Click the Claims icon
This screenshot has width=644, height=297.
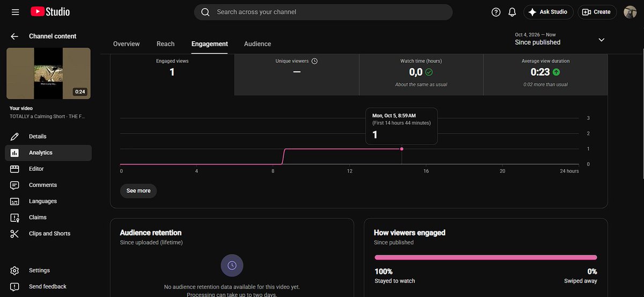pos(15,217)
